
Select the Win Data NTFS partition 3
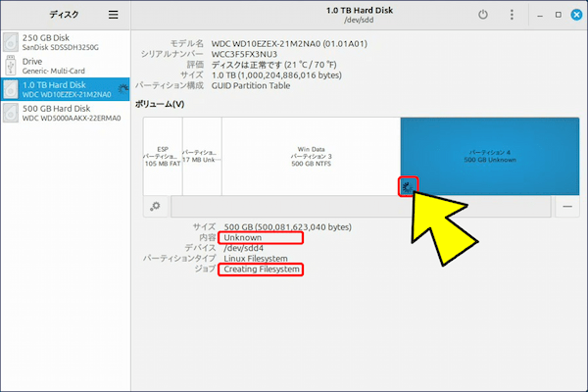coord(310,155)
